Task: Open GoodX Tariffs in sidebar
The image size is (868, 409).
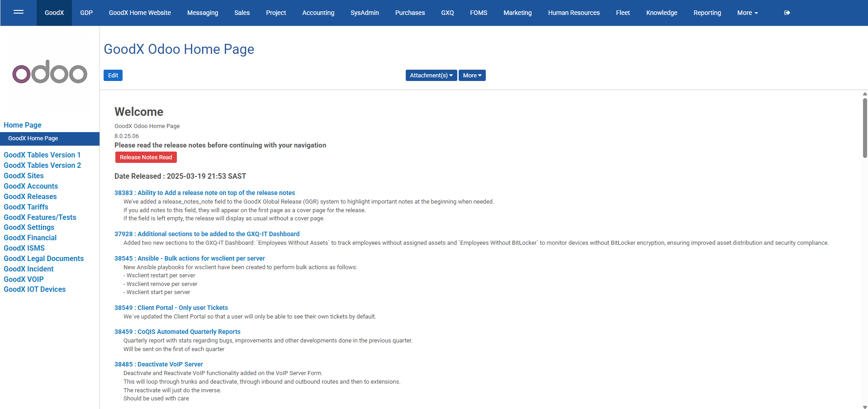Action: tap(26, 207)
